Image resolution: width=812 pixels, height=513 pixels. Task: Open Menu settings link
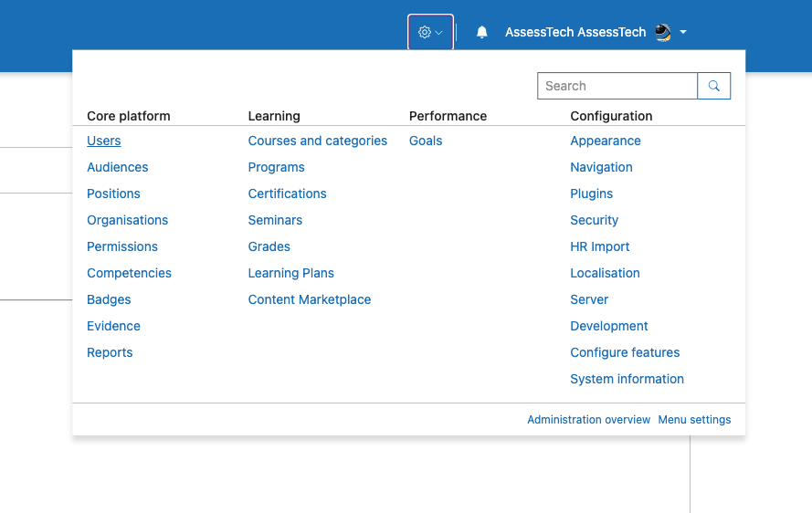coord(694,420)
